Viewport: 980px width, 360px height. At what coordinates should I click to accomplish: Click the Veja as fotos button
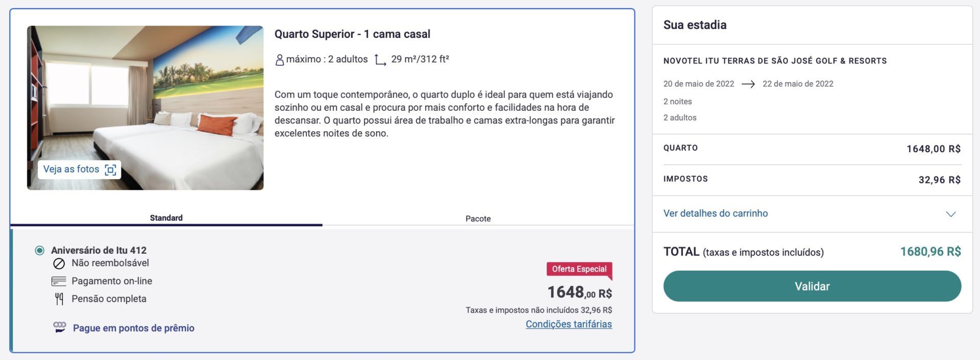click(x=79, y=170)
